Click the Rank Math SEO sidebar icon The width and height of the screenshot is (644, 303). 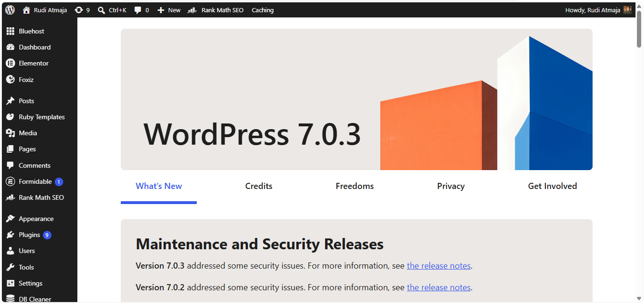pyautogui.click(x=10, y=197)
